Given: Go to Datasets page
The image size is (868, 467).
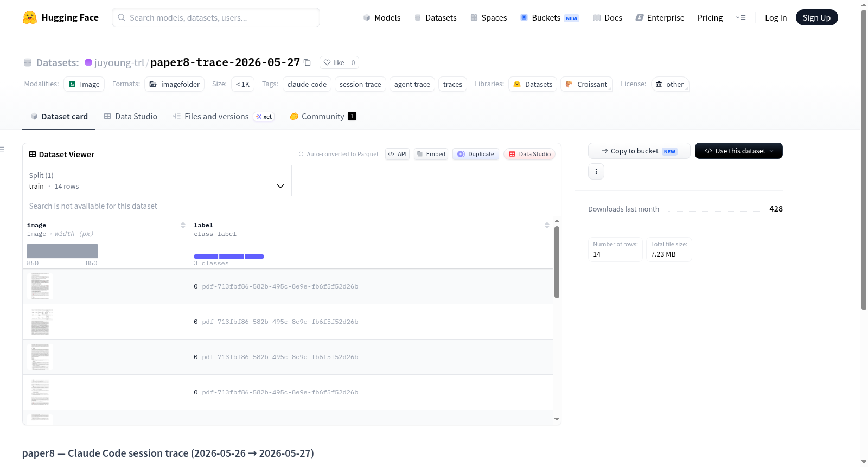Looking at the screenshot, I should pos(436,17).
